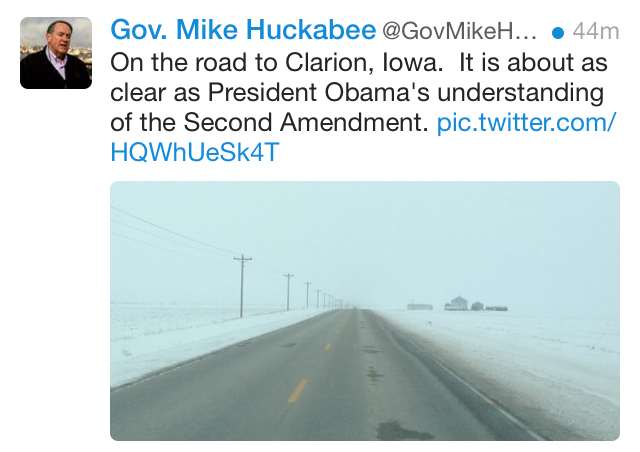The height and width of the screenshot is (452, 640).
Task: Open the snowy road photo
Action: (x=364, y=310)
